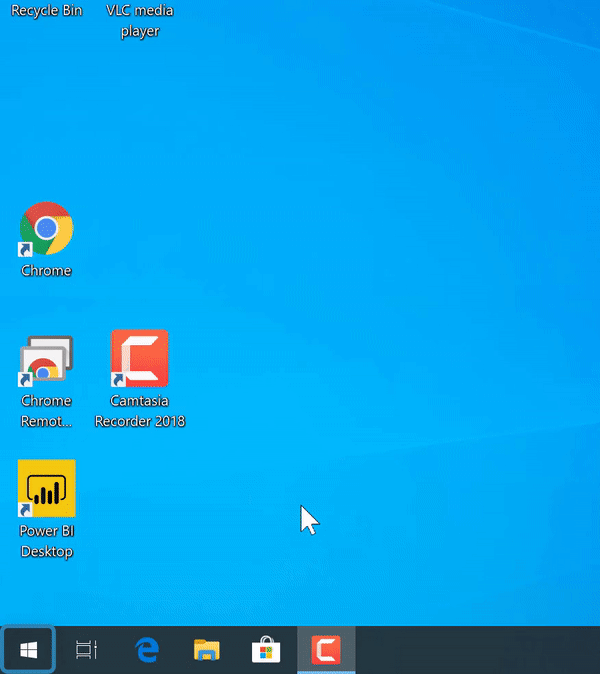This screenshot has height=674, width=600.
Task: Select the Power BI Desktop shortcut icon
Action: (x=47, y=488)
